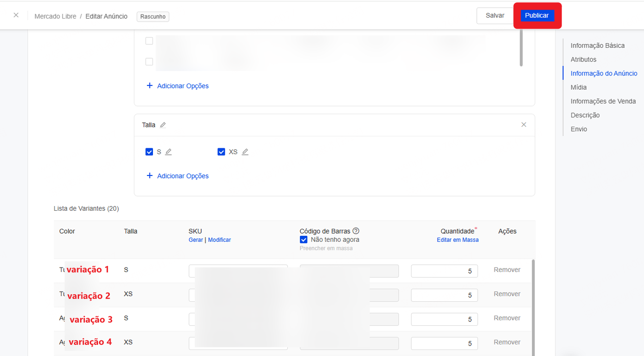Click the Modificar SKU link
Screen dimensions: 644x356
219,240
